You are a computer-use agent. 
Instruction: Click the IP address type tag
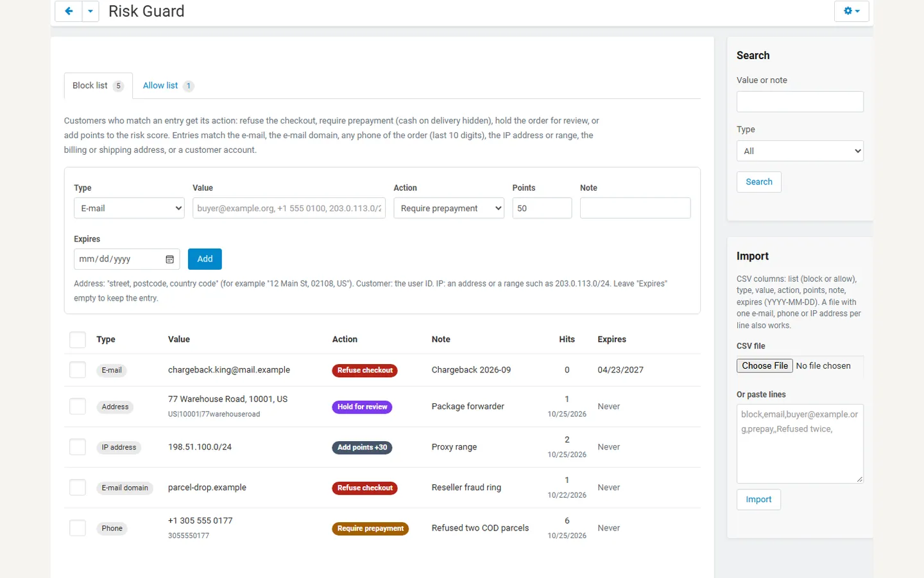coord(119,448)
